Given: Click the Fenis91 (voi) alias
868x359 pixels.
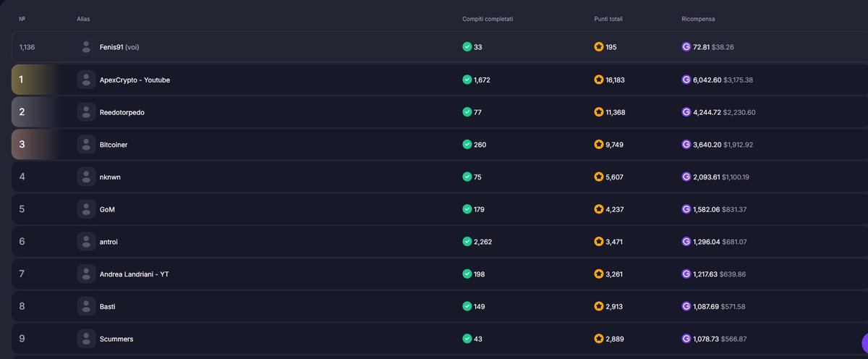Looking at the screenshot, I should (x=119, y=47).
